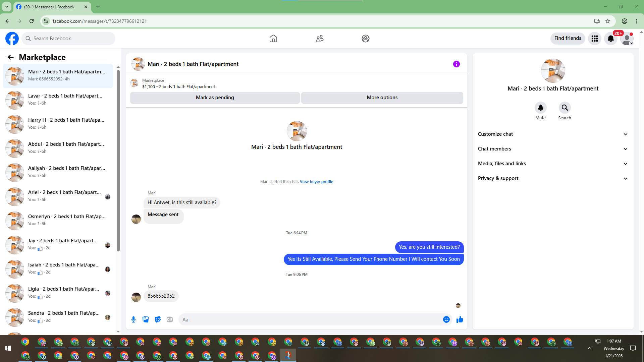Click the taskbar clock showing 1:07 AM
The image size is (644, 362).
point(614,341)
